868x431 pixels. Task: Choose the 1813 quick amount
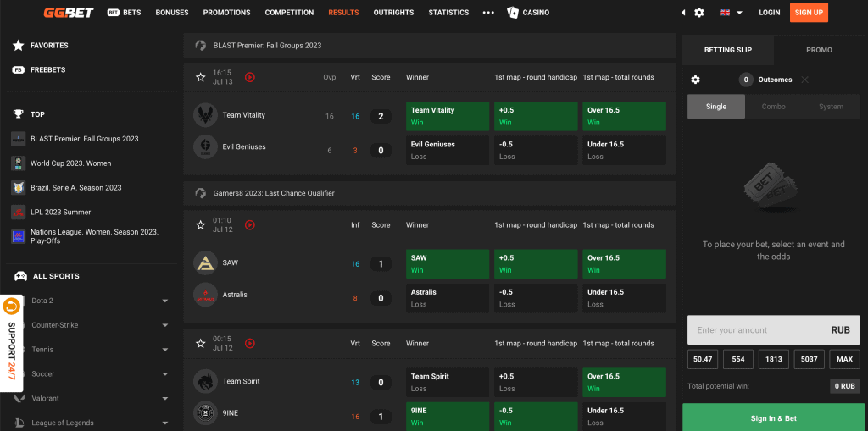(x=773, y=359)
